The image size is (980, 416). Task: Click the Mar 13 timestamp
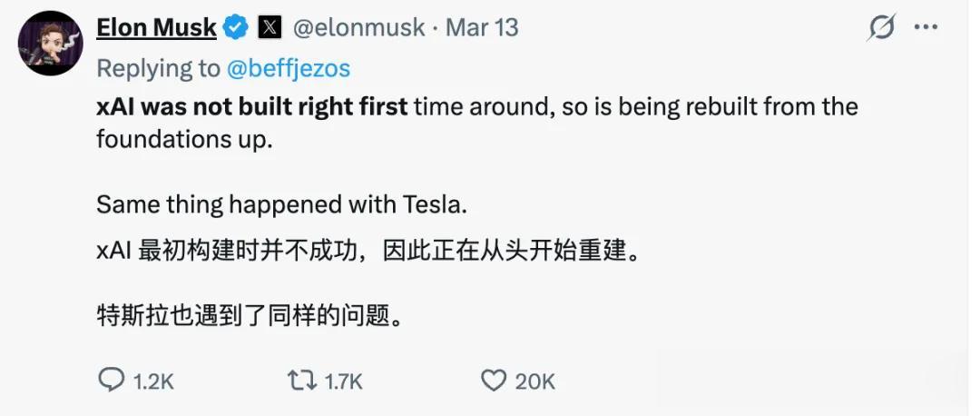pyautogui.click(x=482, y=28)
